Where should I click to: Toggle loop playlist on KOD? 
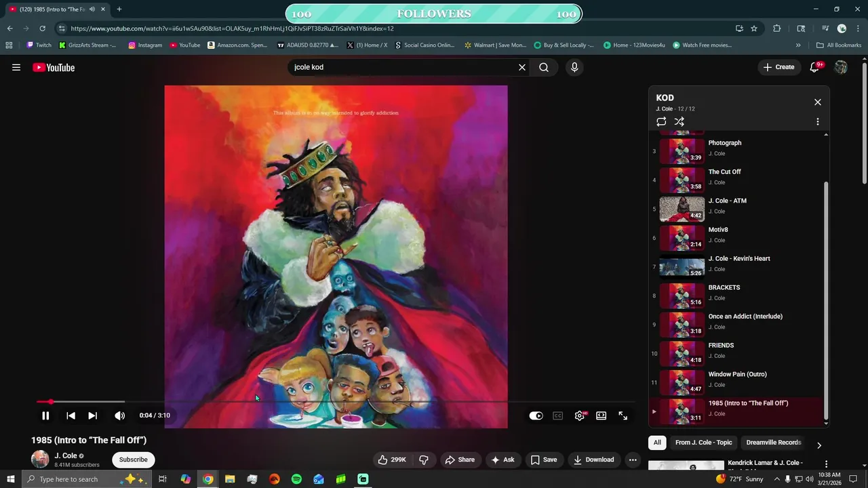tap(661, 121)
